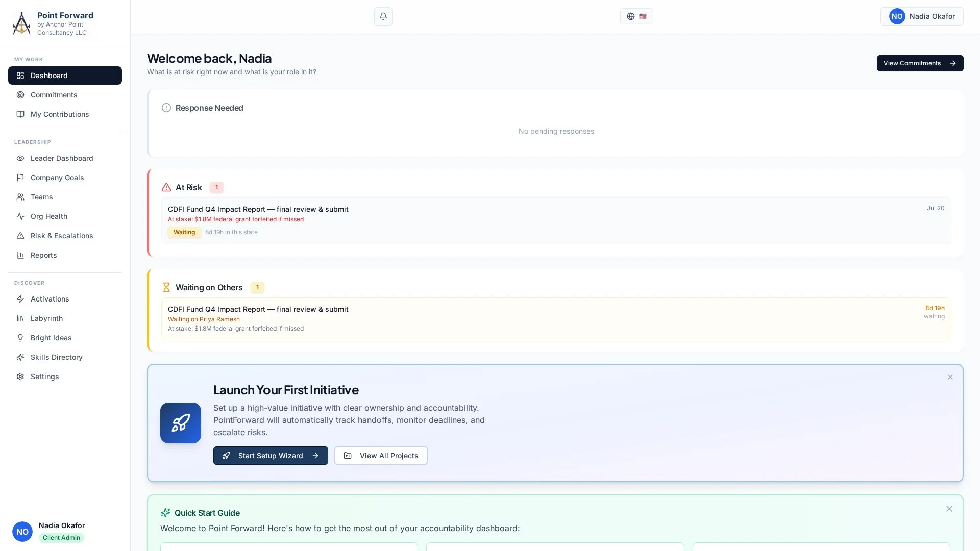Screen dimensions: 980x551
Task: Open the At Risk CDFI Fund report card
Action: (x=556, y=220)
